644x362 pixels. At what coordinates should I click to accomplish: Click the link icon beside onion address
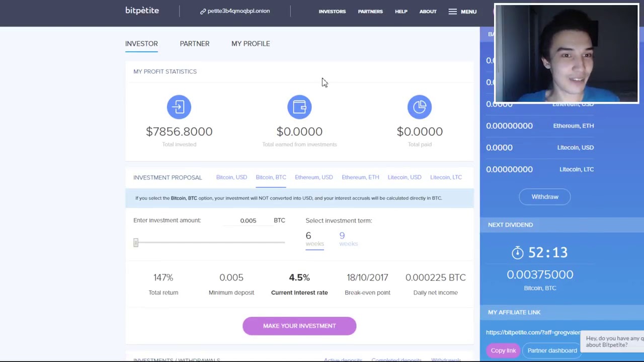tap(203, 11)
